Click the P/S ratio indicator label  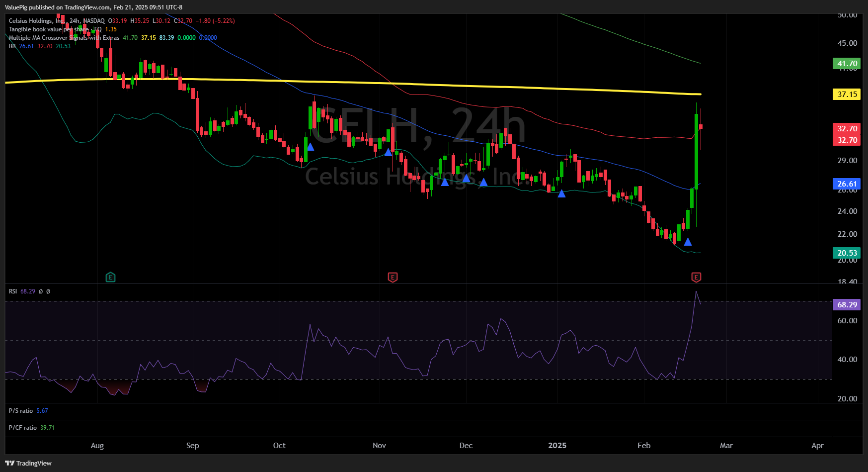(20, 411)
